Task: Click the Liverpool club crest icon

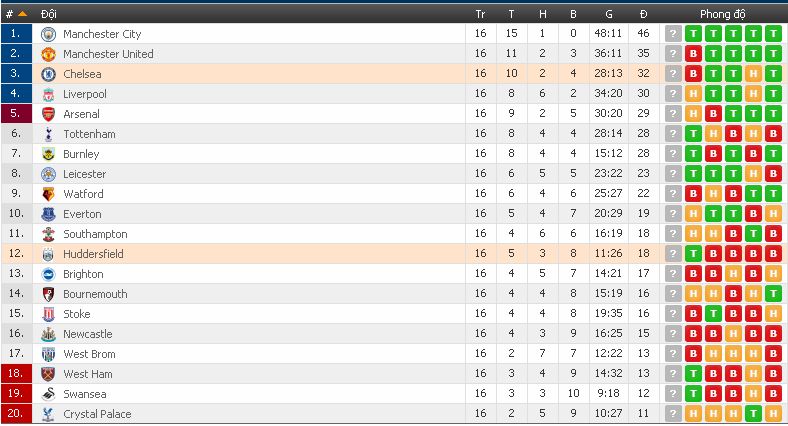Action: (x=47, y=94)
